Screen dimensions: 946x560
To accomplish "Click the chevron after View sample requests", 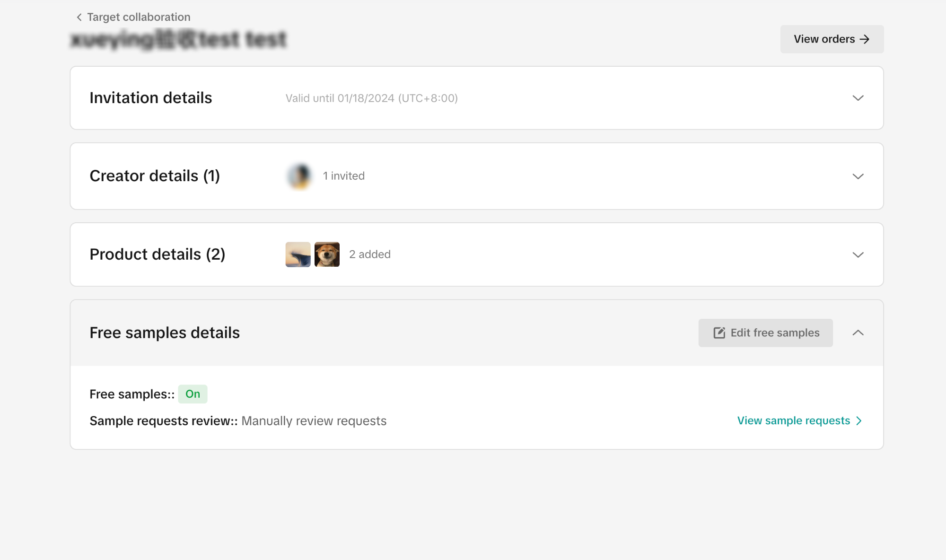I will point(859,421).
